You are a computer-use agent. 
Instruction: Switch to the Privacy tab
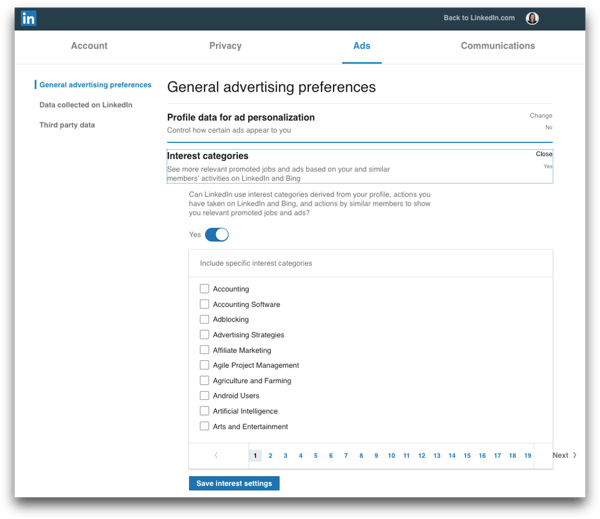tap(225, 46)
